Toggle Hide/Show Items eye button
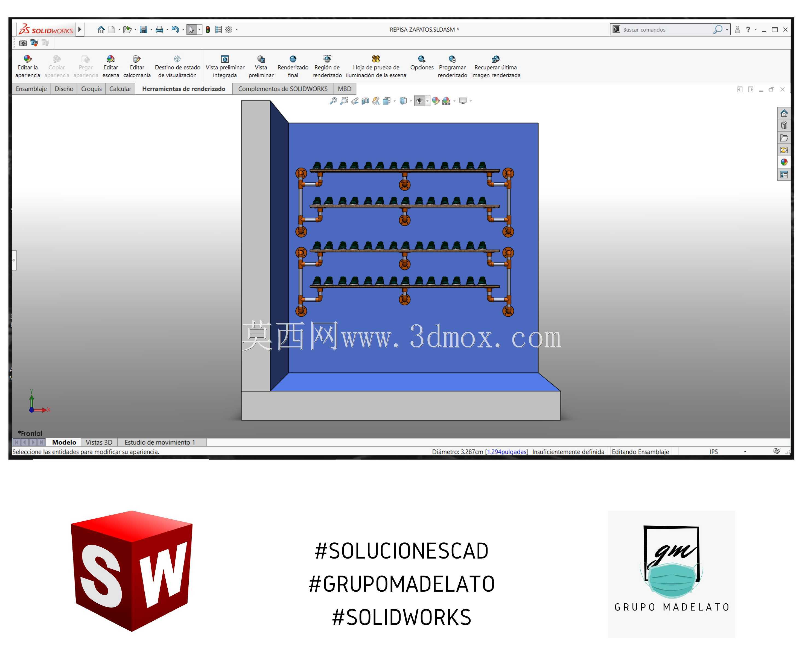The height and width of the screenshot is (672, 802). [x=419, y=101]
